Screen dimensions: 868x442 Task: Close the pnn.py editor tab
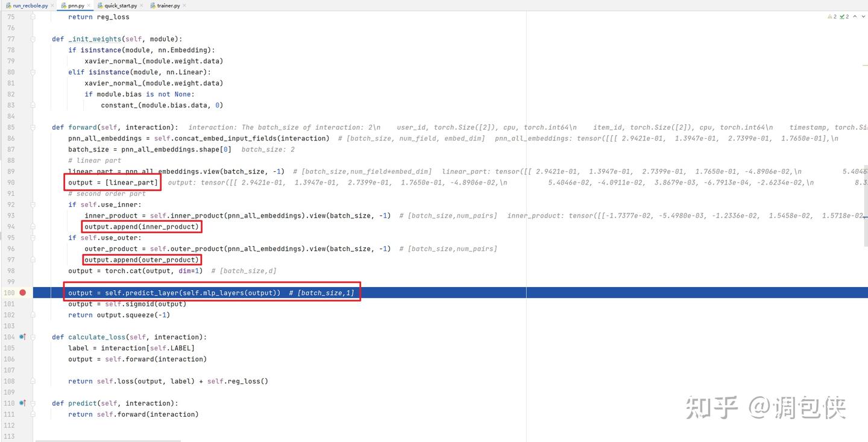click(90, 5)
